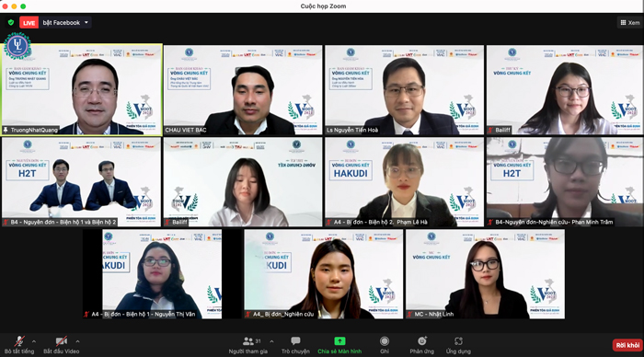Screen dimensions: 644x357
Task: Open Ứng dụng apps panel
Action: pos(458,345)
